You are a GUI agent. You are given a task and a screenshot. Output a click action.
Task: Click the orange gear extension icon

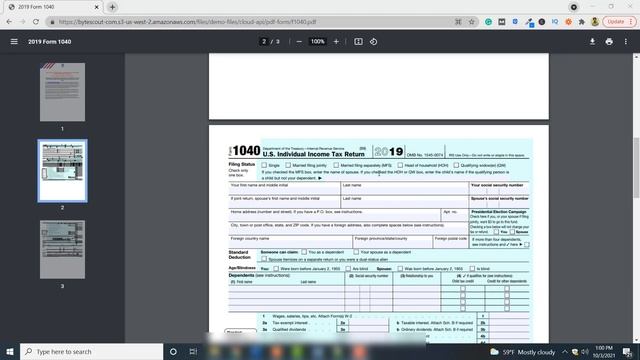(568, 22)
